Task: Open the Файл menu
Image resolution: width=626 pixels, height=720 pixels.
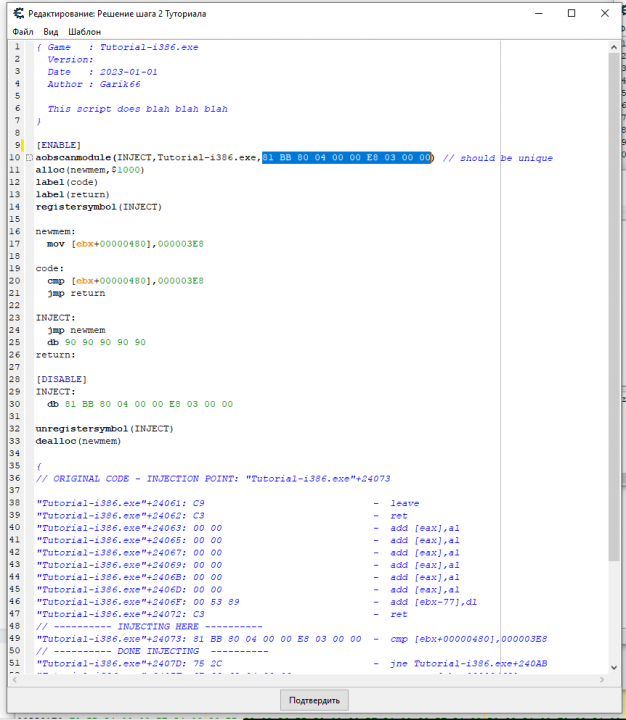Action: click(x=23, y=32)
